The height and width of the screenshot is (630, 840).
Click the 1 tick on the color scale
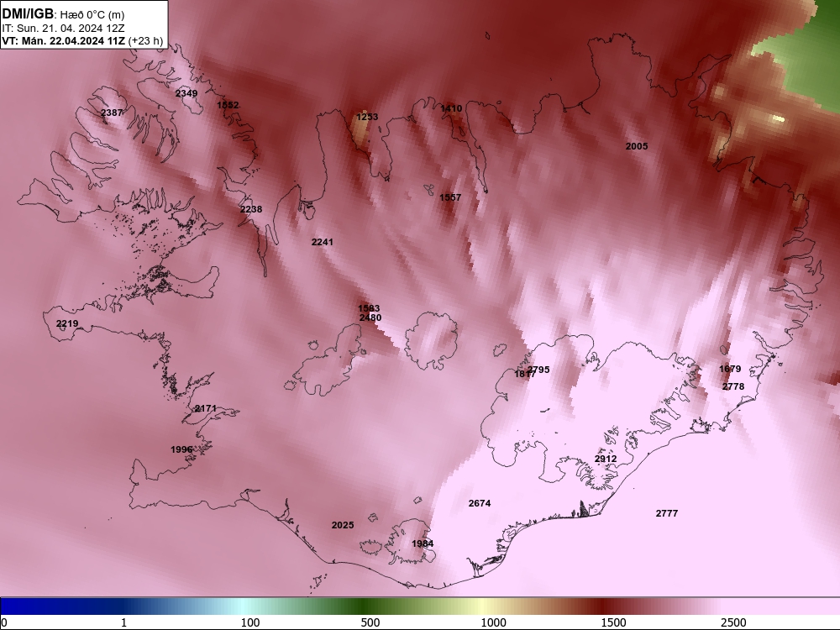tap(123, 622)
